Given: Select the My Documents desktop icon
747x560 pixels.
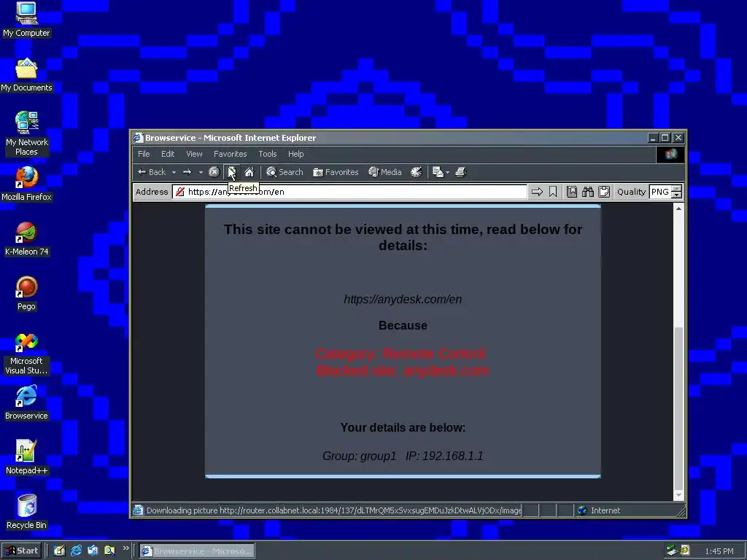Looking at the screenshot, I should pos(26,75).
